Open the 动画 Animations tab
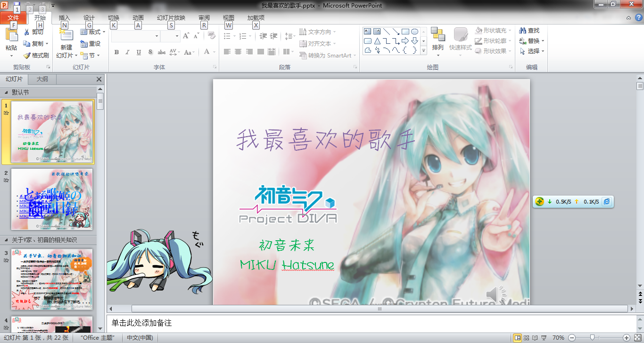Viewport: 644px width, 343px height. (138, 18)
